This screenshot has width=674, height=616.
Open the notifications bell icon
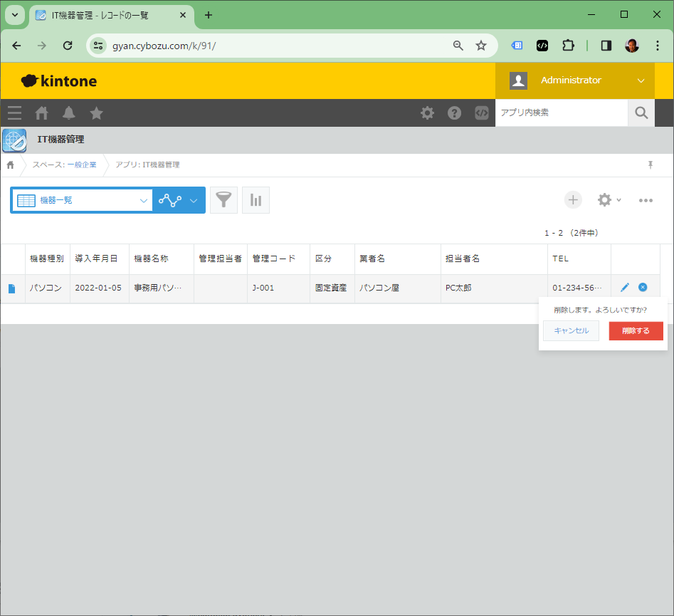pyautogui.click(x=69, y=113)
